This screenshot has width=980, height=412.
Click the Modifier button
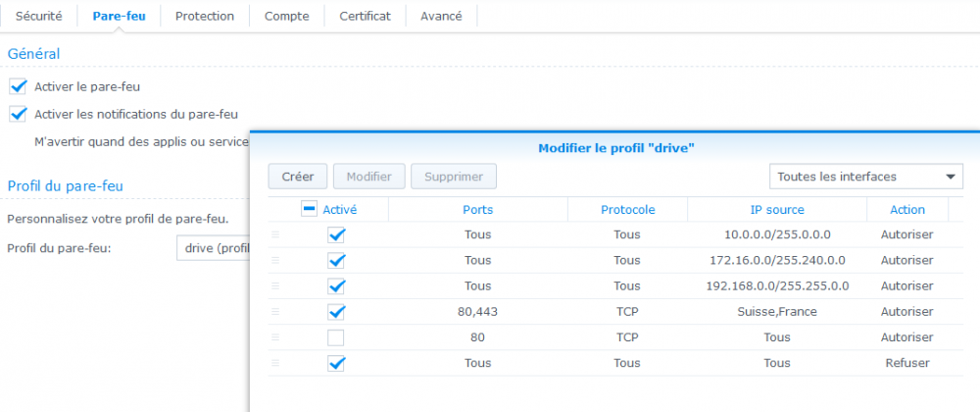[369, 177]
